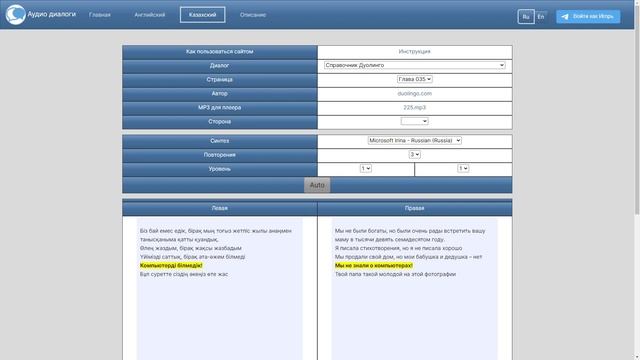Viewport: 640px width, 360px height.
Task: Open the Описание page
Action: (253, 15)
